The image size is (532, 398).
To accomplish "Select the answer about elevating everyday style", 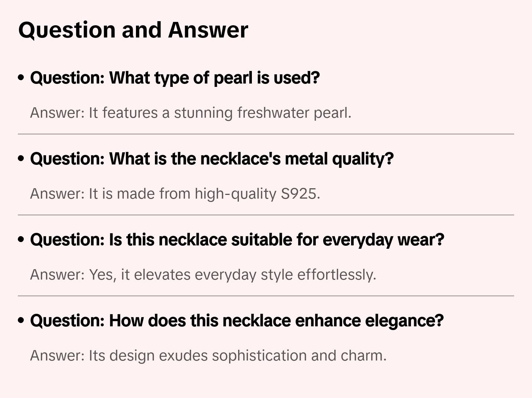I will click(203, 275).
